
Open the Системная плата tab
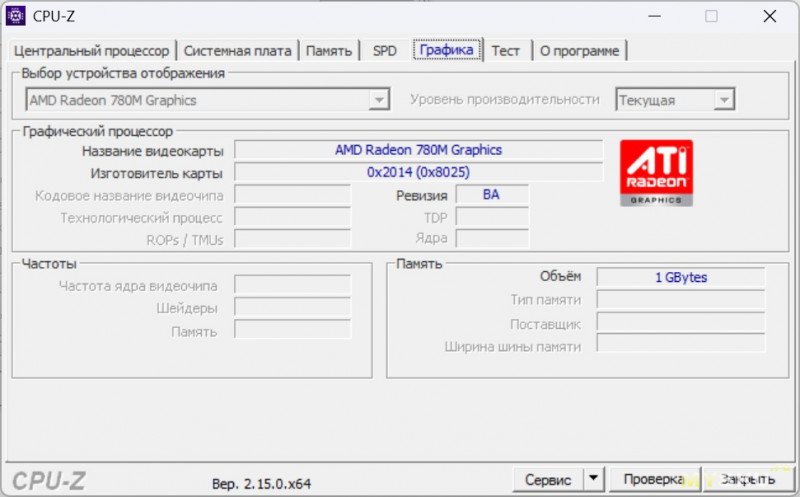point(238,50)
